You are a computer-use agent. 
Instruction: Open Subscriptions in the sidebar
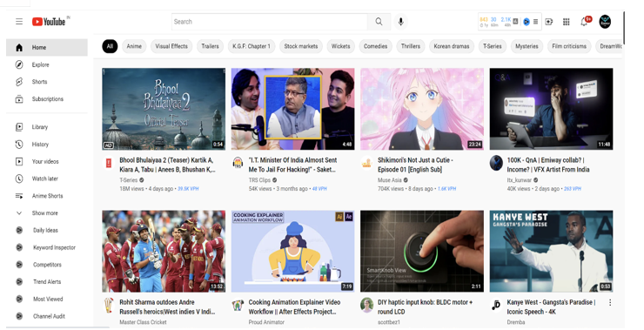47,99
